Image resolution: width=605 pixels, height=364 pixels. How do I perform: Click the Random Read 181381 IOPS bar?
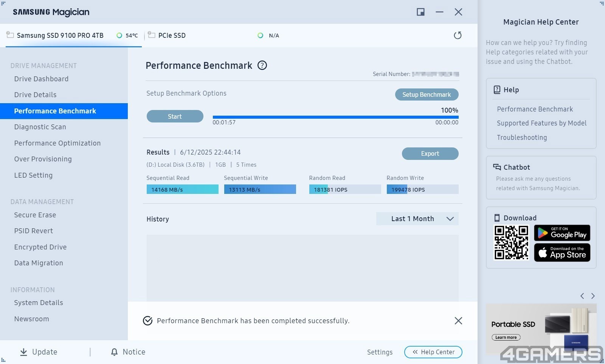345,189
